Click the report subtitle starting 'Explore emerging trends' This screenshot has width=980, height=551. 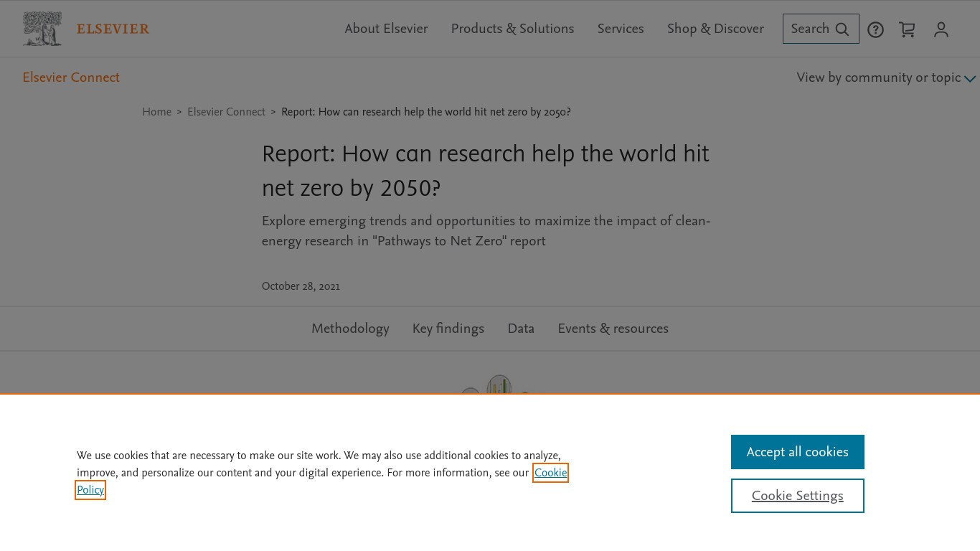point(486,231)
